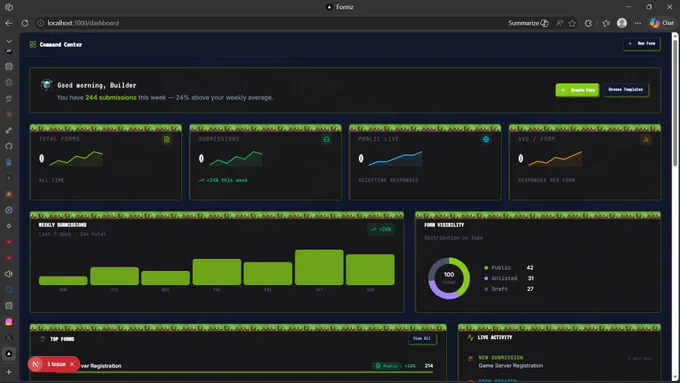Reload the dashboard page
680x383 pixels.
click(25, 23)
